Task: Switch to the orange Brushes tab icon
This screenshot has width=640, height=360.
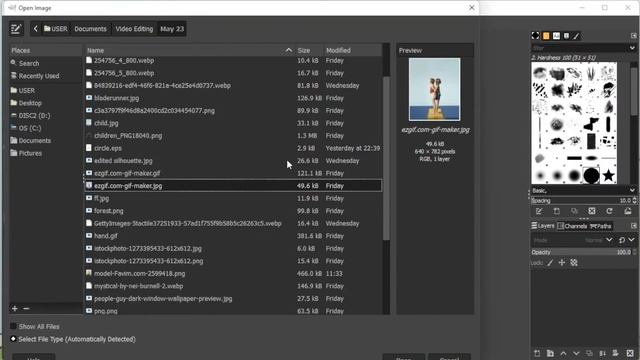Action: [x=546, y=36]
